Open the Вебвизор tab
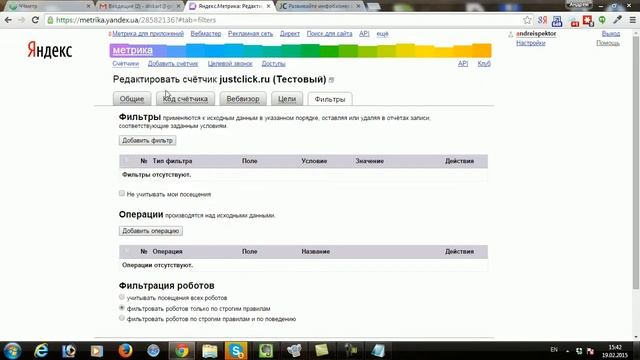This screenshot has height=360, width=640. coord(243,99)
